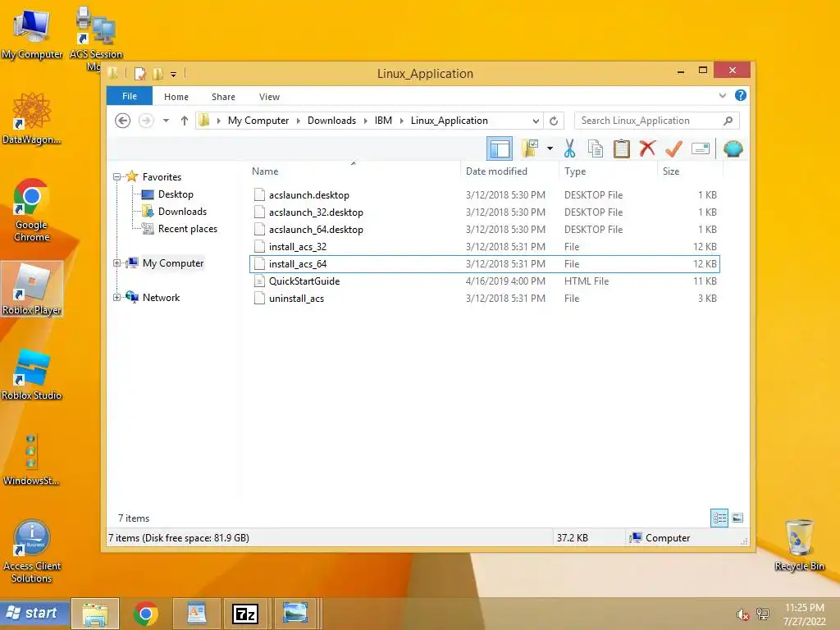The height and width of the screenshot is (630, 840).
Task: Launch Chrome from the taskbar
Action: tap(146, 614)
